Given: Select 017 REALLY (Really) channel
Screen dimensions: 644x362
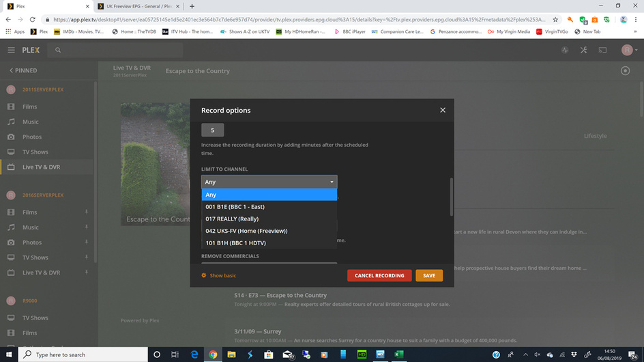Looking at the screenshot, I should click(269, 219).
